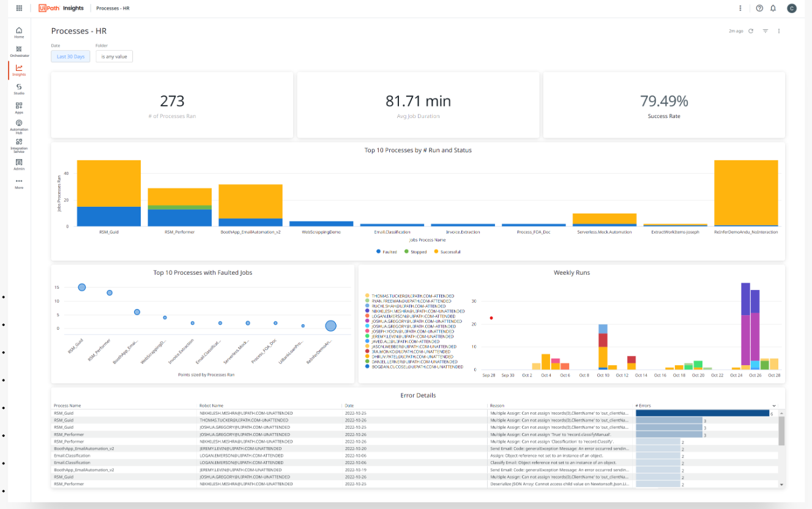Open the Date filter Last 30 Days

pyautogui.click(x=70, y=56)
